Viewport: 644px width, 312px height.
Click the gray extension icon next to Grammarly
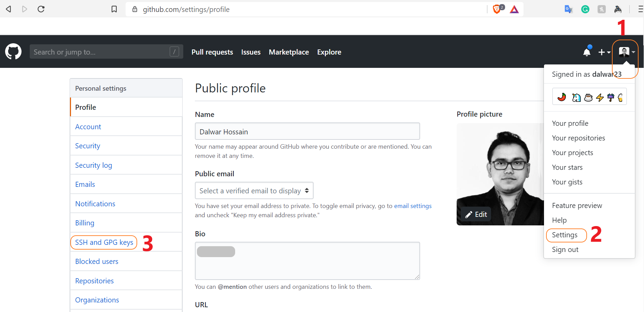(602, 9)
